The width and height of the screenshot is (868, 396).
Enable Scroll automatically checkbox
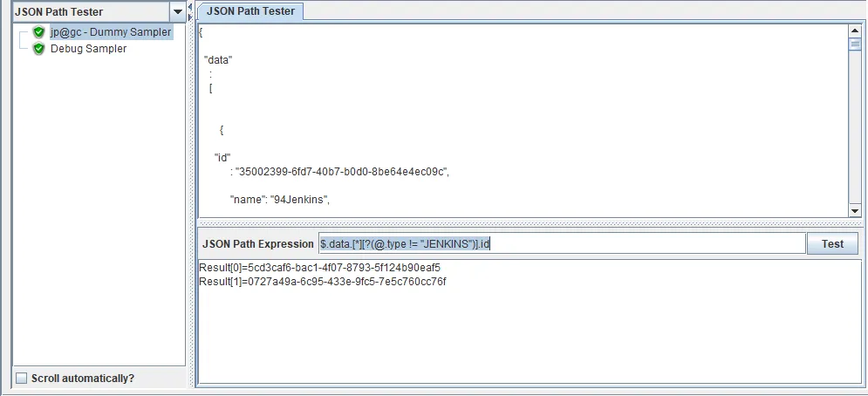click(x=22, y=379)
